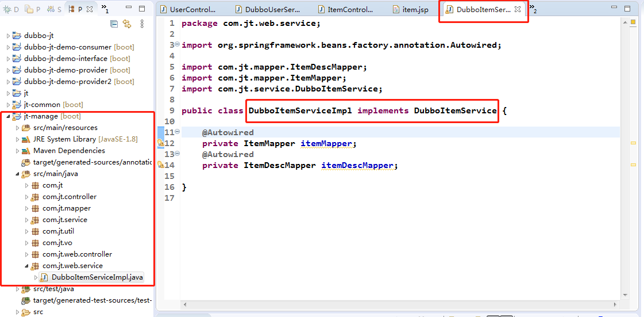Jump to lower warning marker in overview ruler

pyautogui.click(x=633, y=165)
